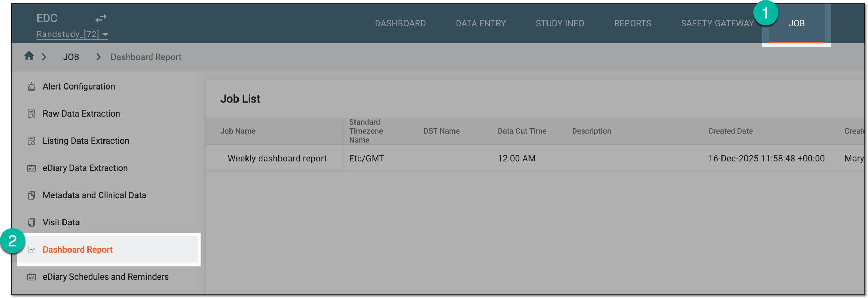The width and height of the screenshot is (868, 298).
Task: Click the Listing Data Extraction icon
Action: pos(32,141)
